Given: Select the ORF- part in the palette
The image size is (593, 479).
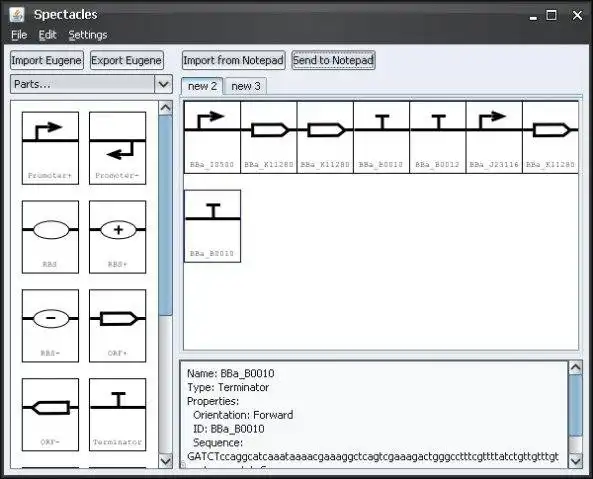Looking at the screenshot, I should click(x=50, y=414).
